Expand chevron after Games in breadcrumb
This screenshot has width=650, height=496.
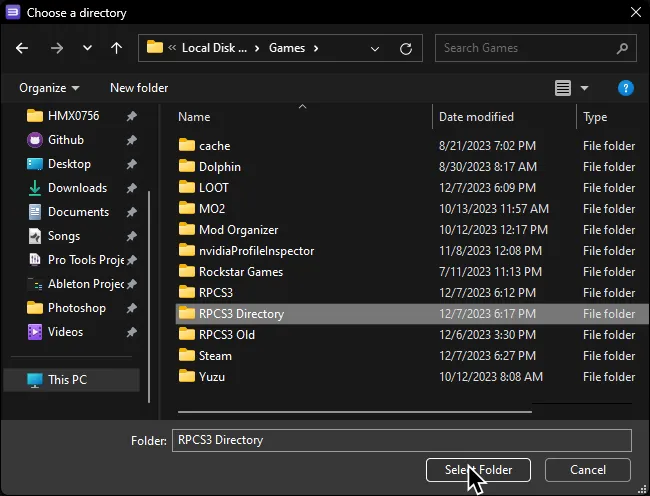pyautogui.click(x=316, y=48)
